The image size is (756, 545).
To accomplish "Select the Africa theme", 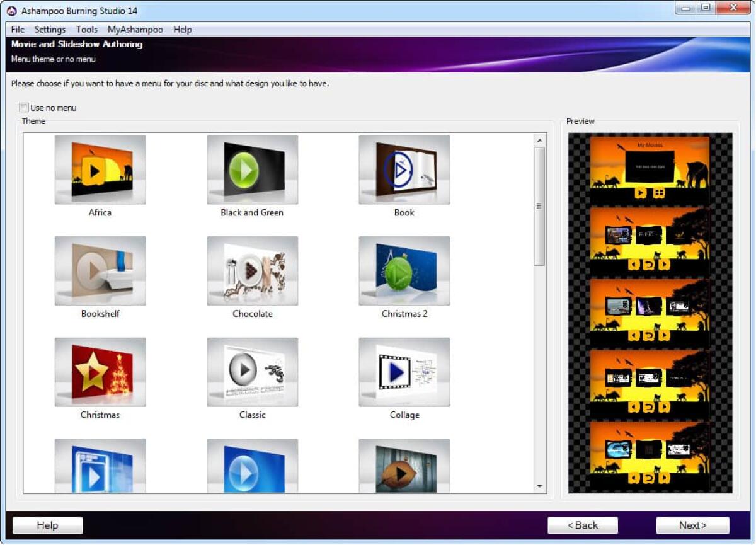I will point(100,170).
